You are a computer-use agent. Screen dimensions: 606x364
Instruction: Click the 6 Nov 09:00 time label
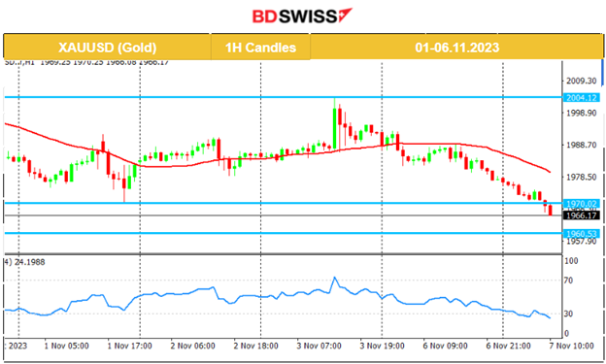445,346
